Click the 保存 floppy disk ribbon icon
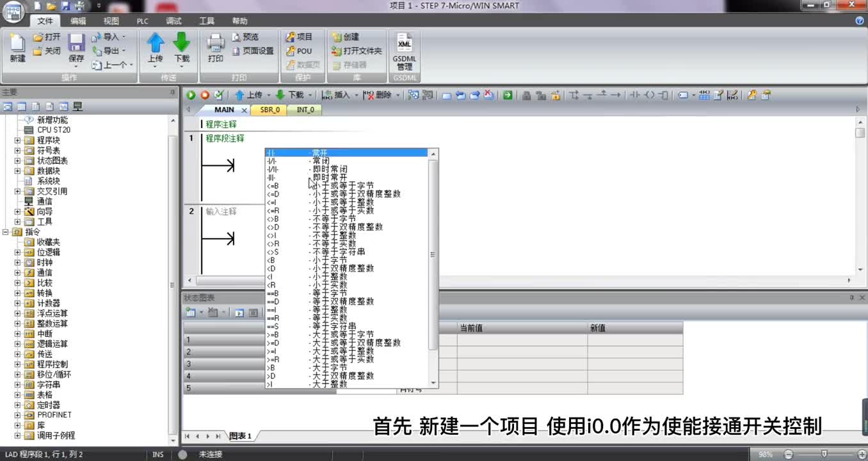 tap(76, 44)
